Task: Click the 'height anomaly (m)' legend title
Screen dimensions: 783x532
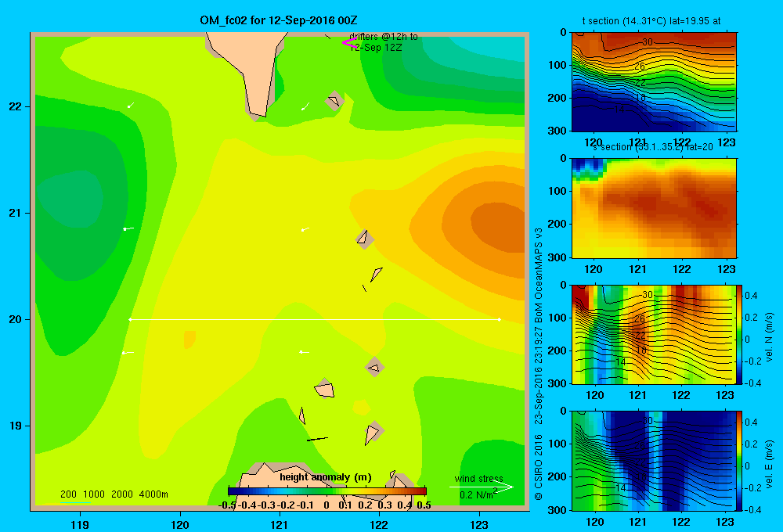Action: tap(326, 476)
